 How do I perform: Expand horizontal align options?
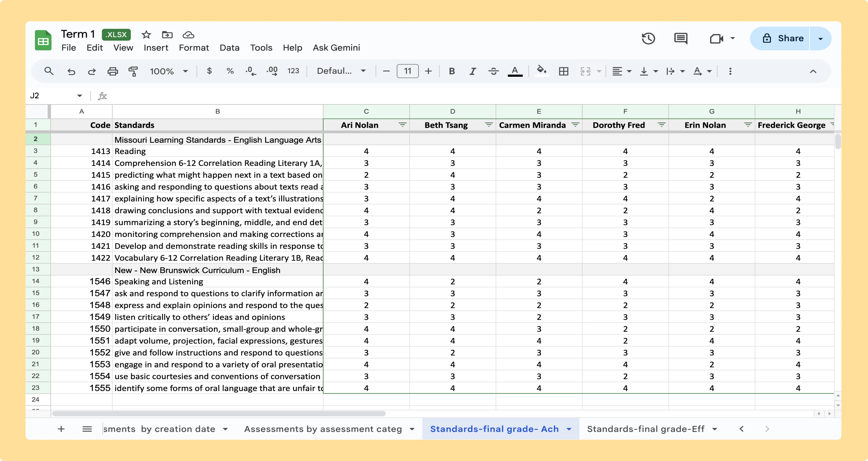(x=629, y=71)
